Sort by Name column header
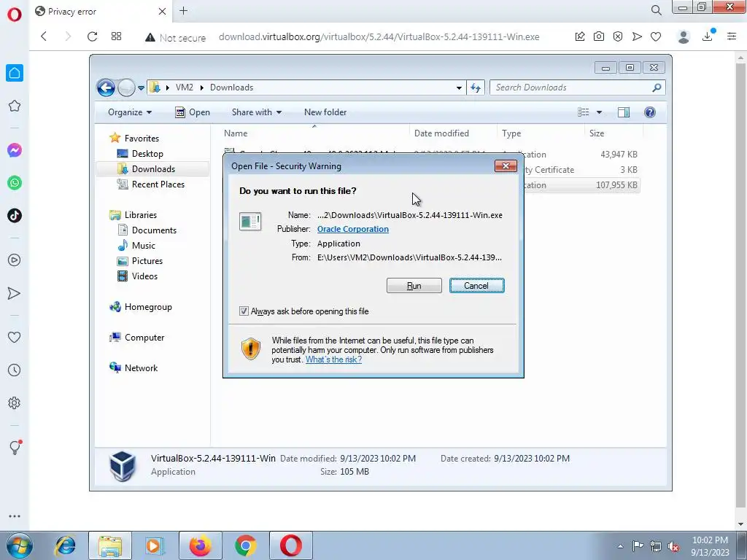The width and height of the screenshot is (747, 560). tap(236, 133)
